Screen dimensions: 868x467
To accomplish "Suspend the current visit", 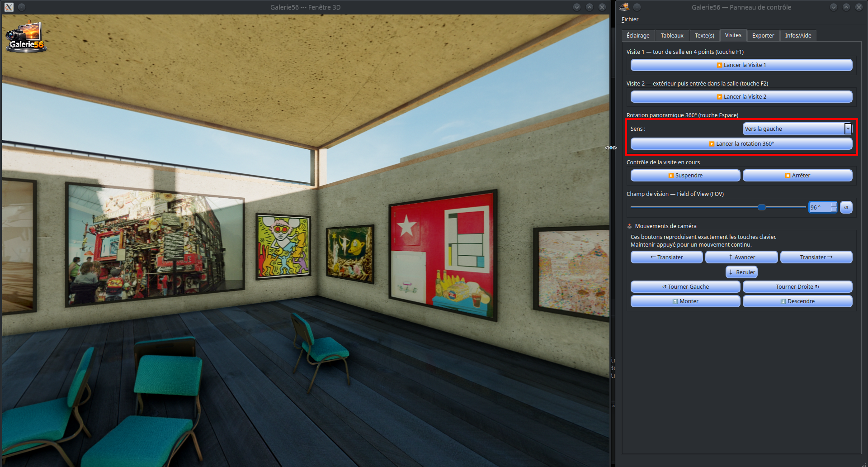I will 685,176.
